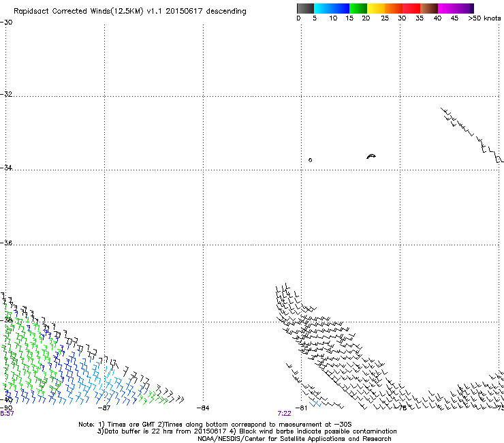The width and height of the screenshot is (504, 443).
Task: Click the arc-shaped island outline near -34
Action: (371, 156)
